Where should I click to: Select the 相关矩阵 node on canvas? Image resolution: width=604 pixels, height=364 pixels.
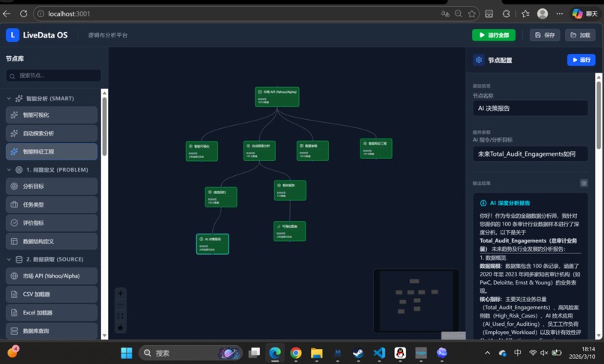[290, 190]
